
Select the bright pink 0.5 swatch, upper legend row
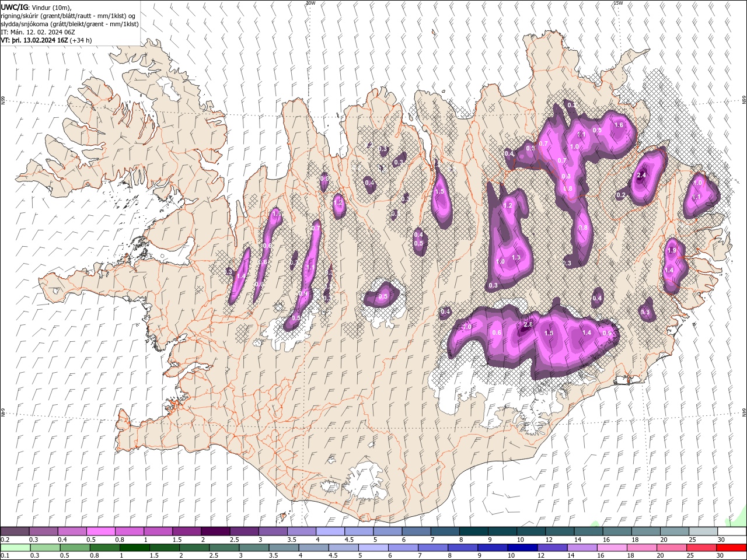(100, 531)
